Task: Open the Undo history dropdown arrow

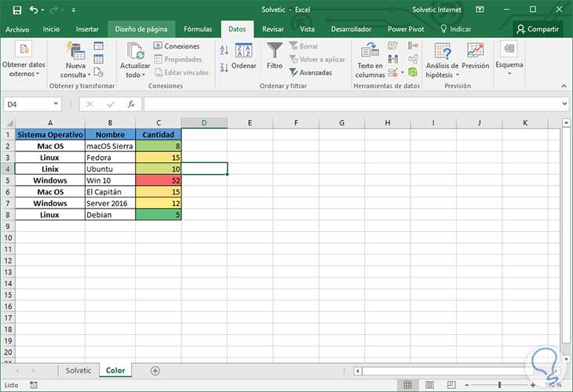Action: pos(42,10)
